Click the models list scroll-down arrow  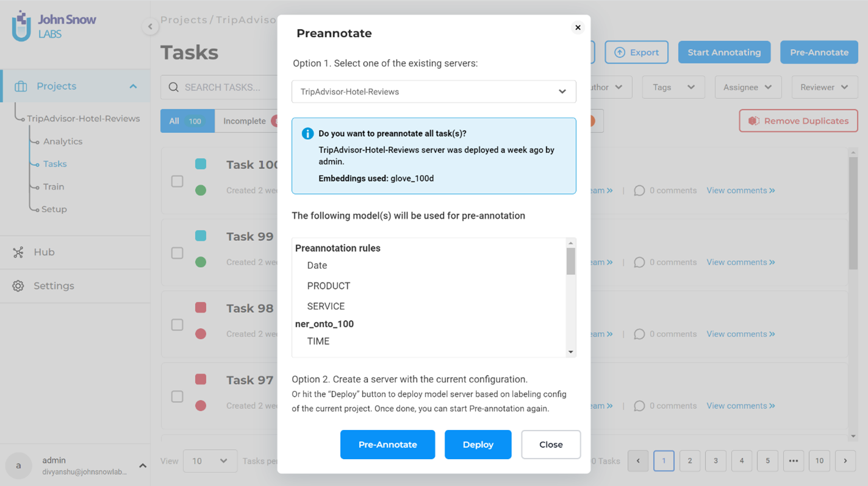[571, 352]
